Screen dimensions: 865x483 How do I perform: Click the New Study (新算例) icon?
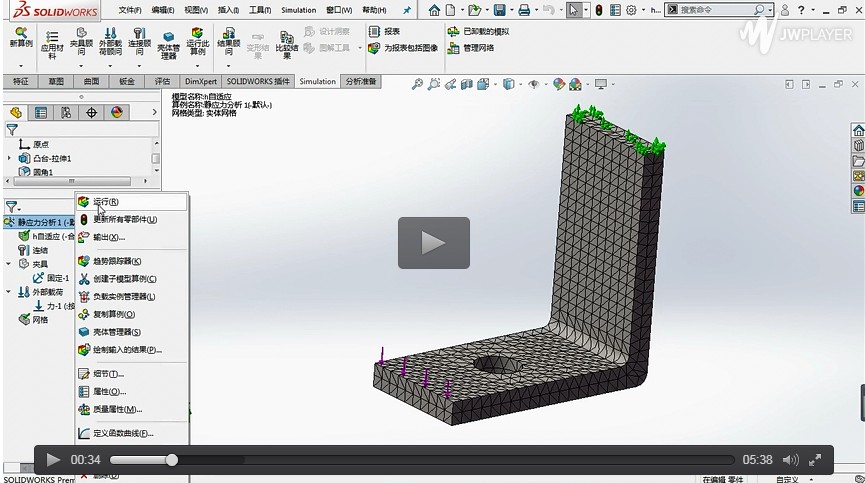coord(21,34)
